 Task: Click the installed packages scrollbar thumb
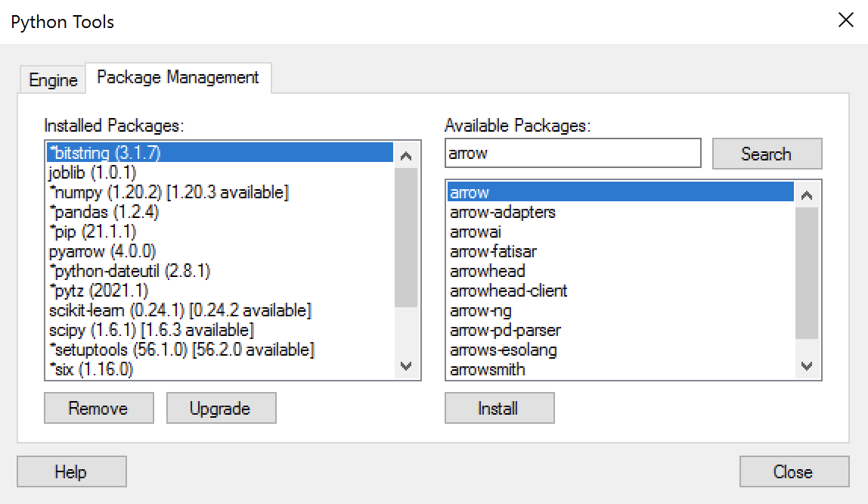[406, 237]
